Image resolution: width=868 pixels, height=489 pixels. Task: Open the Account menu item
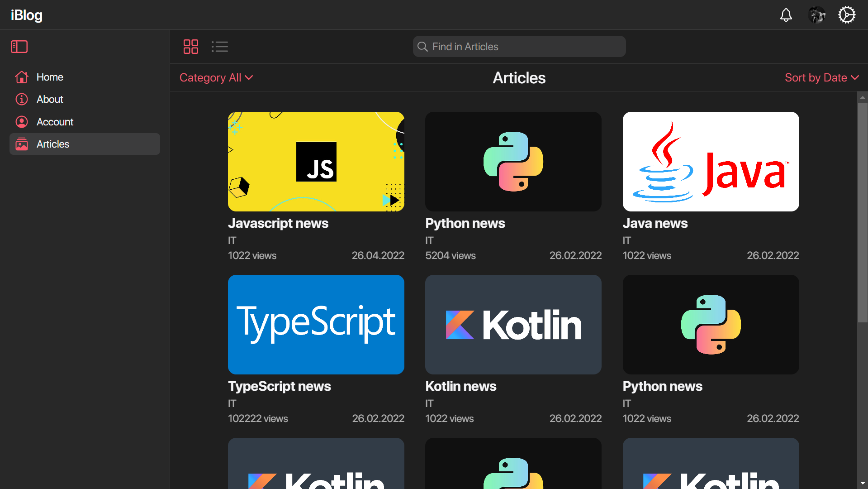(x=85, y=122)
